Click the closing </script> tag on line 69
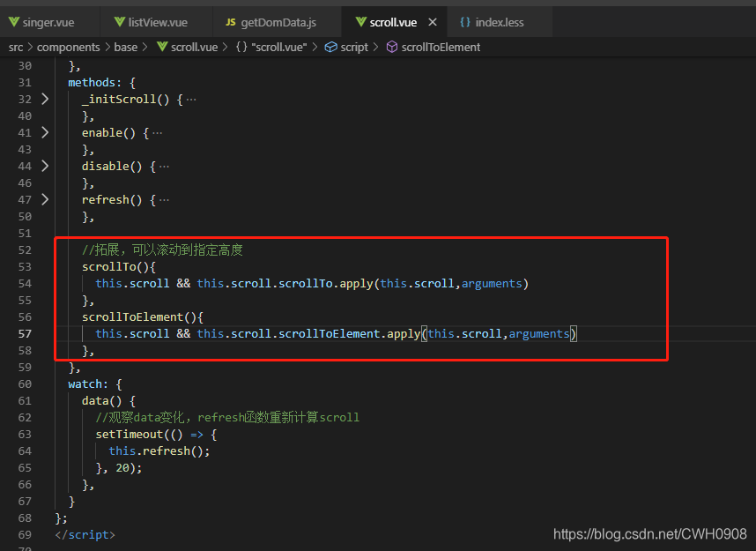 pyautogui.click(x=85, y=535)
